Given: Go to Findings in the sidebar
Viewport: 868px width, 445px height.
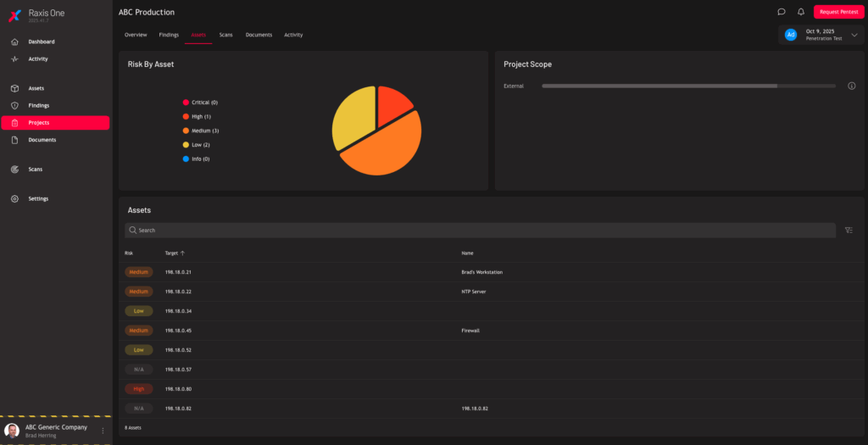Looking at the screenshot, I should 38,106.
